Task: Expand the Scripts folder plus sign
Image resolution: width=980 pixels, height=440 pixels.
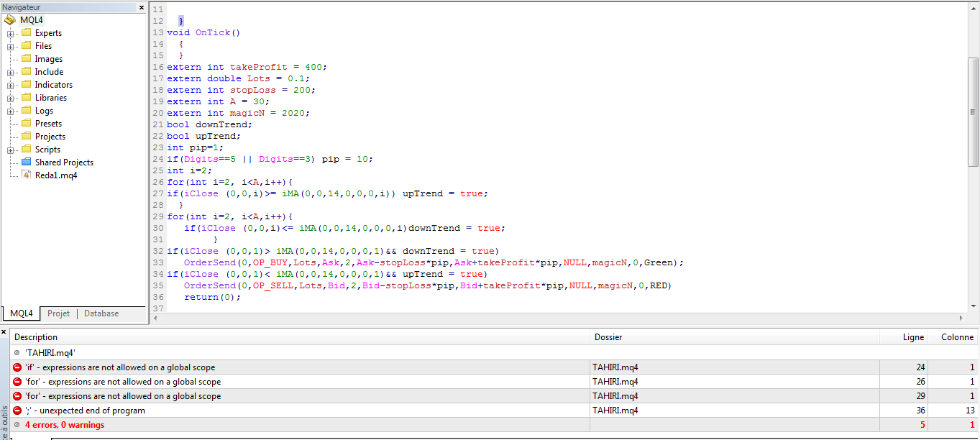Action: (x=11, y=150)
